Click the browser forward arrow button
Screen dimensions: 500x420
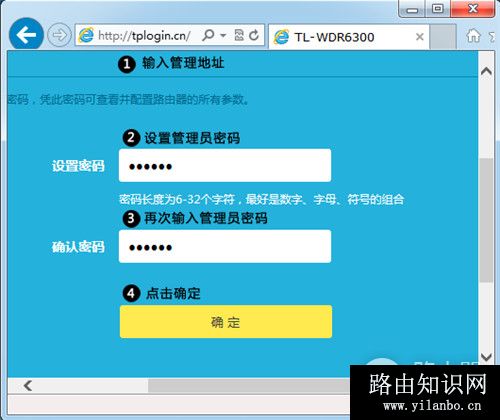(x=59, y=35)
